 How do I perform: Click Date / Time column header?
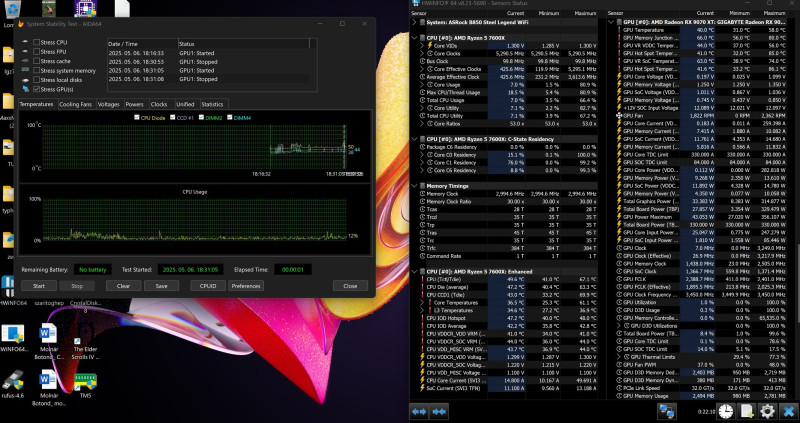click(142, 44)
